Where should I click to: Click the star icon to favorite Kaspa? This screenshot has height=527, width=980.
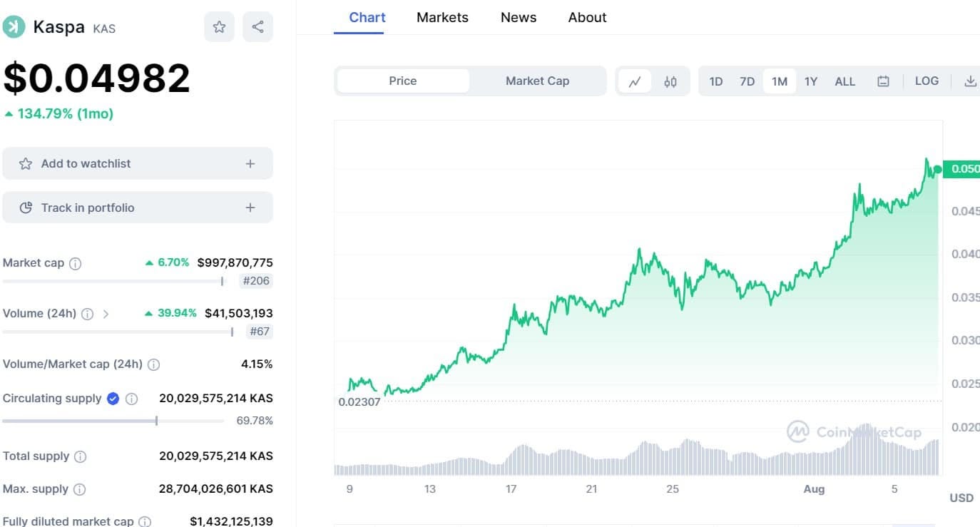pyautogui.click(x=219, y=27)
